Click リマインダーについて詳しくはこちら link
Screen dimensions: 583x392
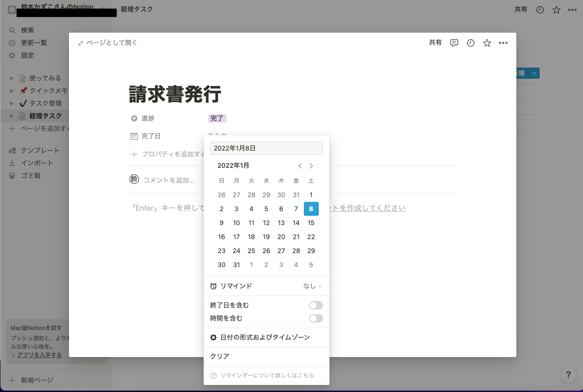(267, 376)
